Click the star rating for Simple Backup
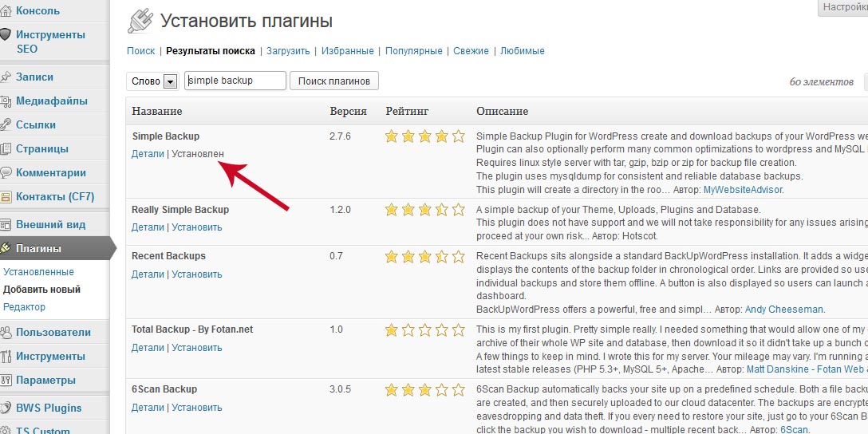Image resolution: width=868 pixels, height=434 pixels. pos(424,136)
